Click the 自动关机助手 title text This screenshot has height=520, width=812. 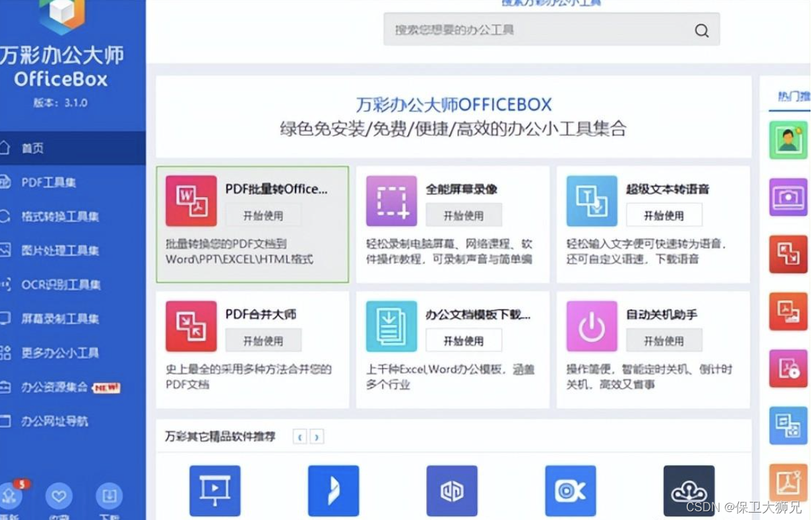(x=662, y=314)
